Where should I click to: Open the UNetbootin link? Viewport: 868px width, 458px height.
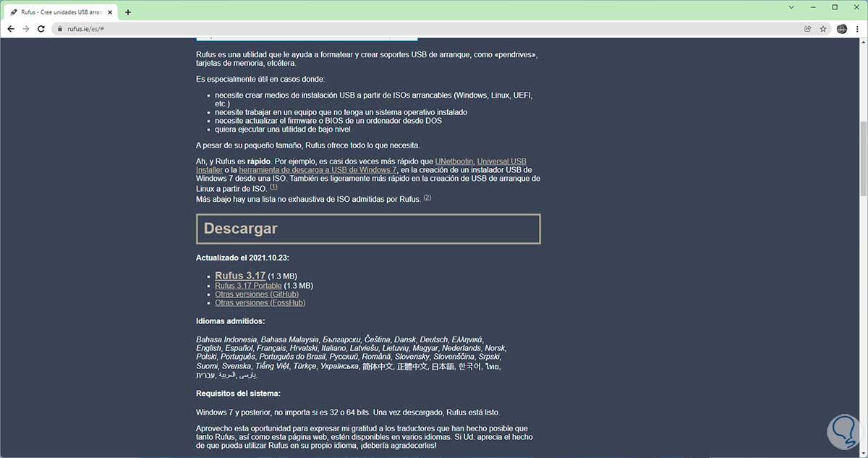tap(453, 161)
